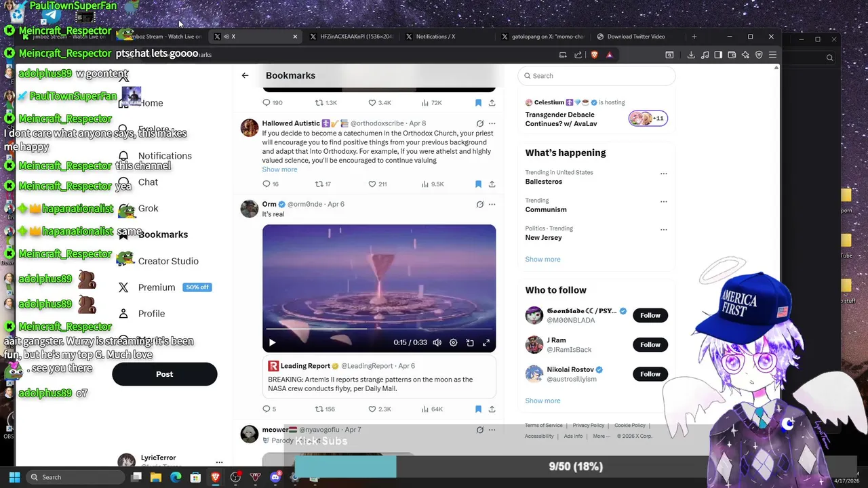
Task: Mute the video in Orm's post
Action: (437, 343)
